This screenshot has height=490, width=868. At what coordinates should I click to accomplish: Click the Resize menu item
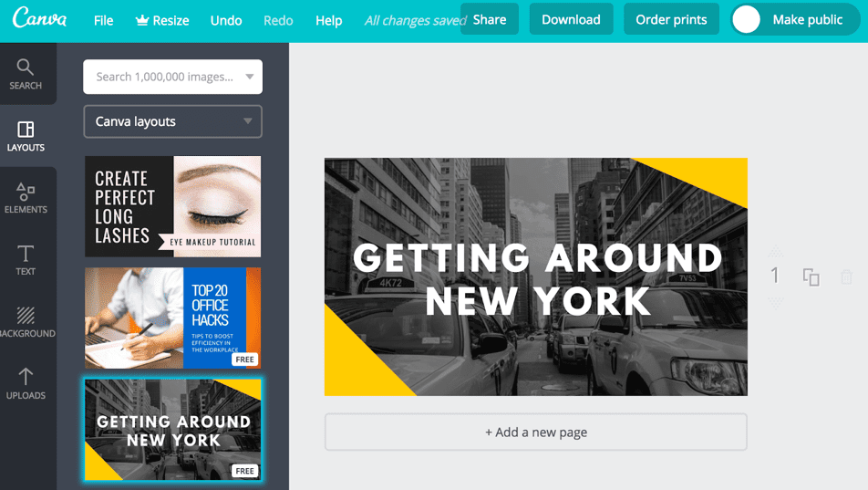162,20
